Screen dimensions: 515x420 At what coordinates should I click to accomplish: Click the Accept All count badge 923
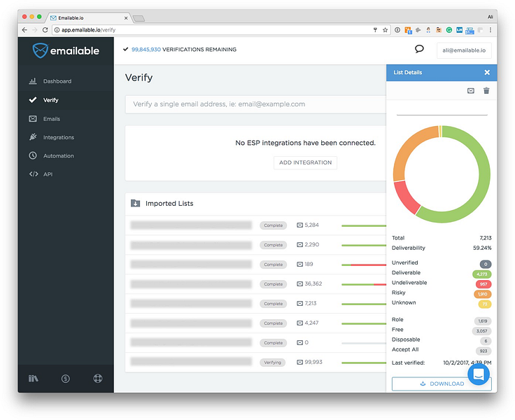pos(484,351)
